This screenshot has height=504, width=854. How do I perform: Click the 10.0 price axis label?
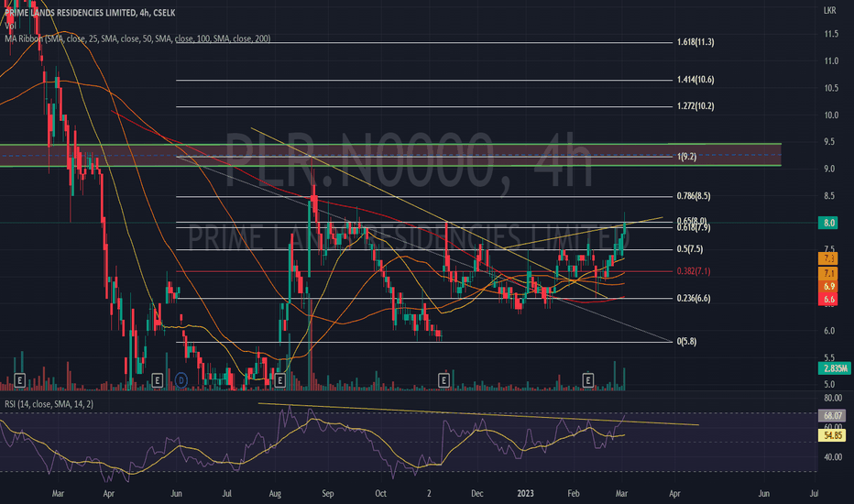coord(831,115)
